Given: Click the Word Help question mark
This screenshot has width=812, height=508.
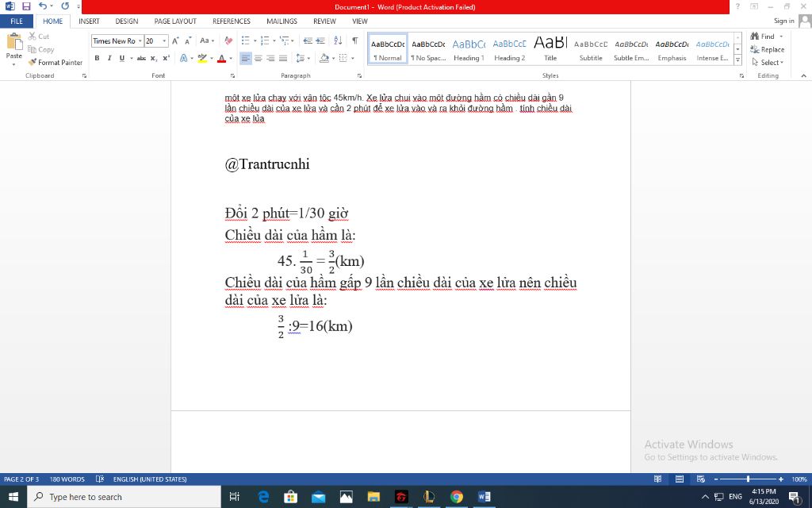Looking at the screenshot, I should (x=737, y=6).
